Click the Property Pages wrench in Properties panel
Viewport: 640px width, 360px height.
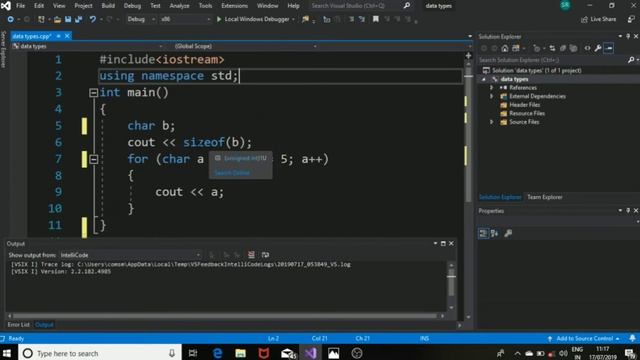click(508, 233)
